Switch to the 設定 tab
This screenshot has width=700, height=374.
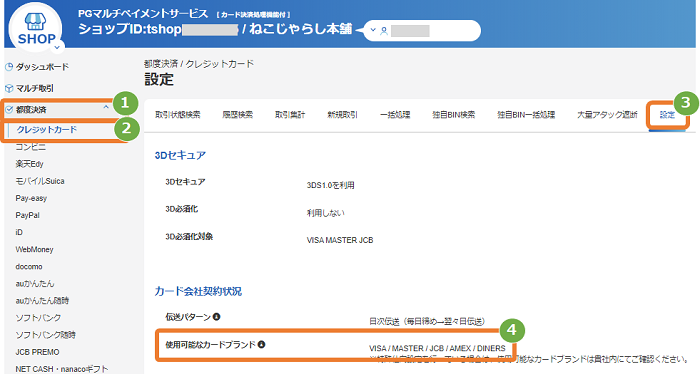[x=667, y=115]
